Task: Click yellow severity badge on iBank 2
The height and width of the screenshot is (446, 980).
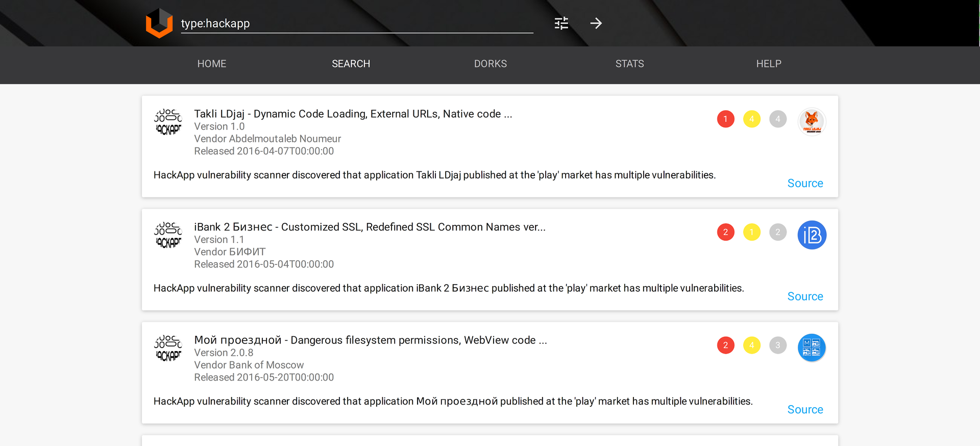Action: [751, 232]
